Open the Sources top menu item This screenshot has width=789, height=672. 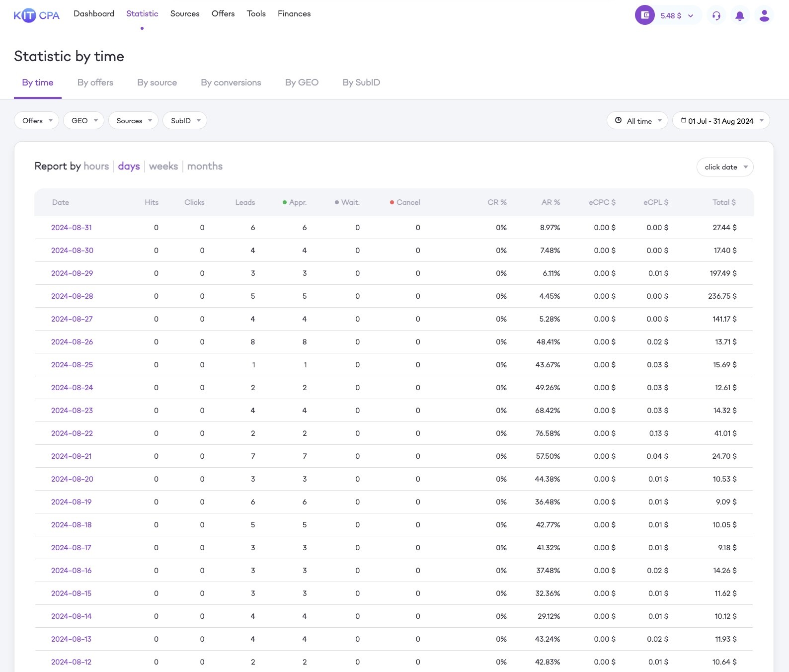point(185,14)
